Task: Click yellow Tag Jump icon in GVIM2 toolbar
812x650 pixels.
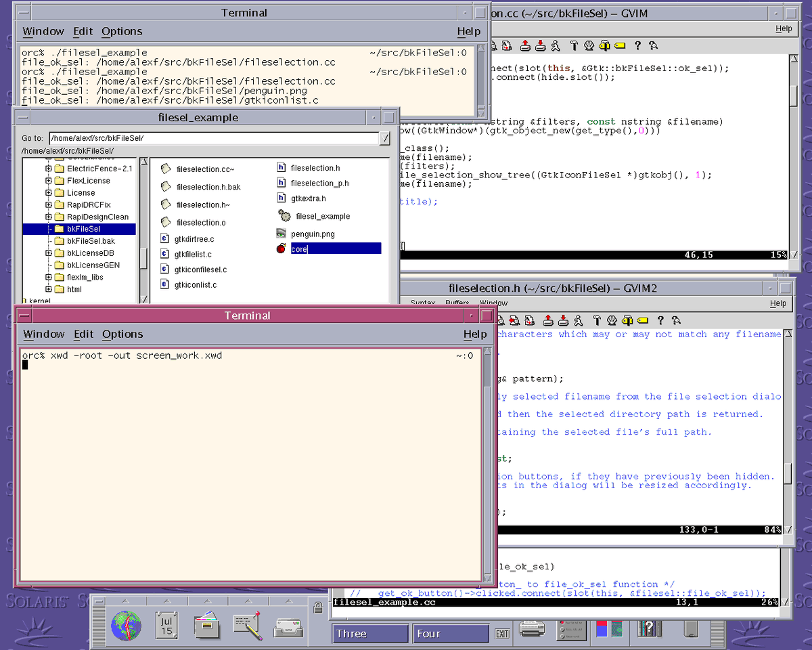Action: click(x=642, y=320)
